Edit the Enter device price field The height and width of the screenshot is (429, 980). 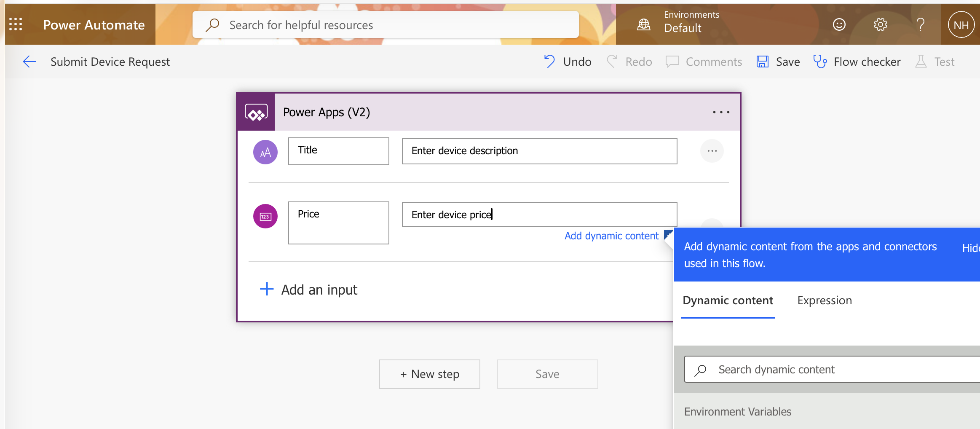540,214
